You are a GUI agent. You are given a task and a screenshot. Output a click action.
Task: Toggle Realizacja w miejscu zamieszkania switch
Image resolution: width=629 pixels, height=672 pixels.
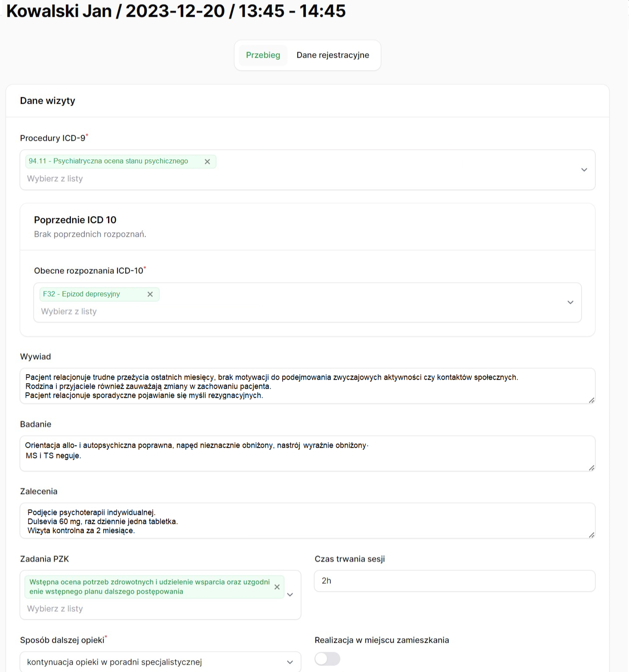327,659
